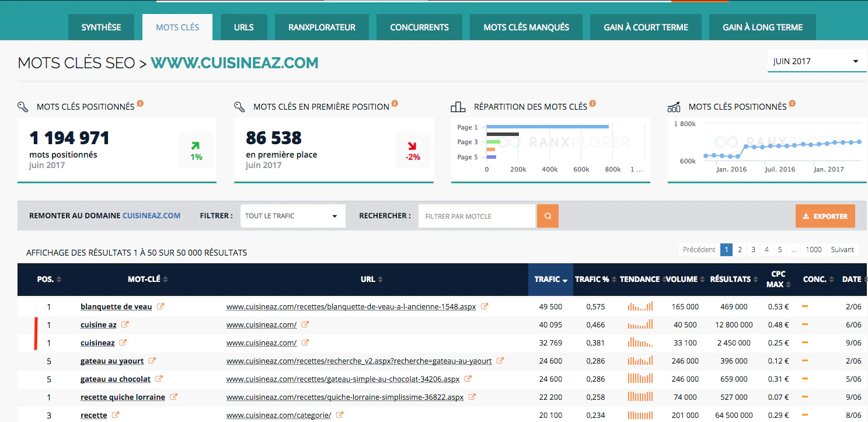Open the Mots Clés Manqués tab
This screenshot has height=422, width=868.
[526, 27]
